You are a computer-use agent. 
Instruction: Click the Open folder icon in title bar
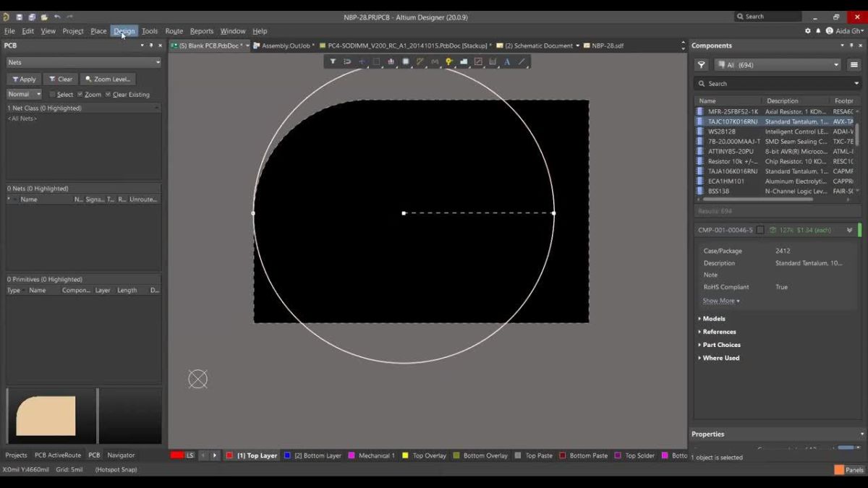pos(44,17)
